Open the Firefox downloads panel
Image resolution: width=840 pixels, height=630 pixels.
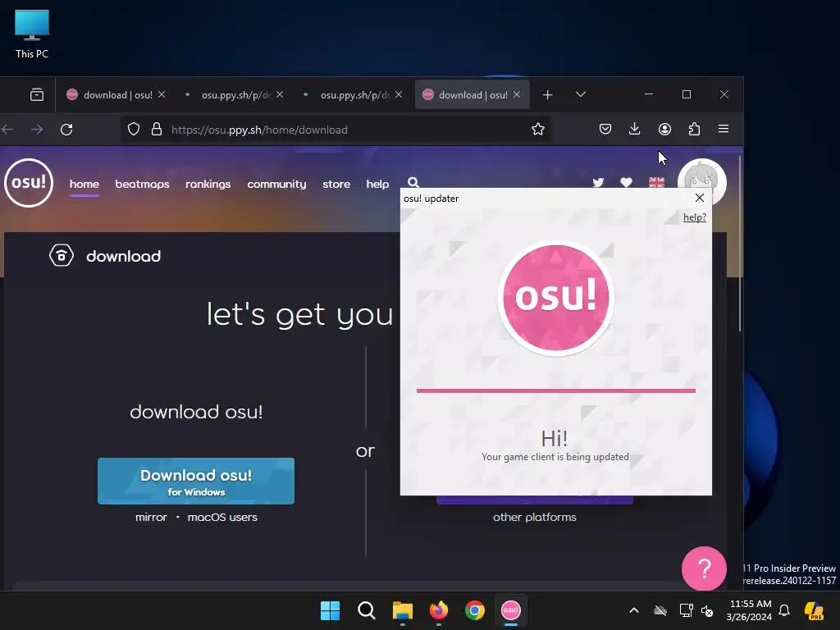(x=634, y=129)
